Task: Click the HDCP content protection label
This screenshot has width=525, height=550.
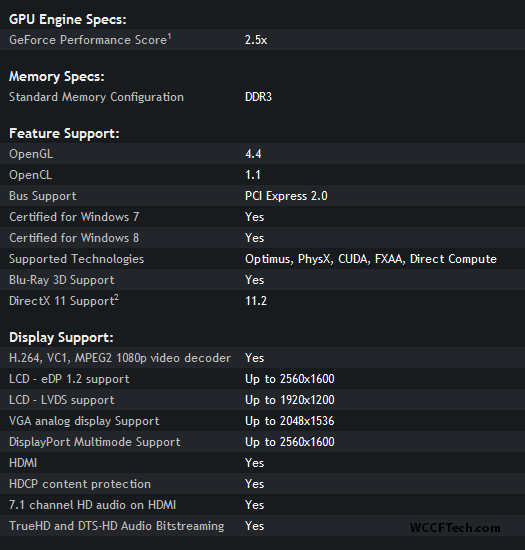Action: 80,484
